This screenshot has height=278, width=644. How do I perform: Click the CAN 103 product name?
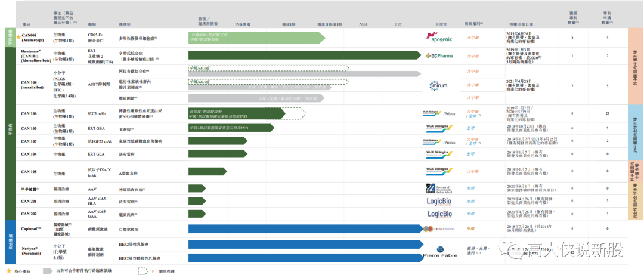click(x=29, y=128)
